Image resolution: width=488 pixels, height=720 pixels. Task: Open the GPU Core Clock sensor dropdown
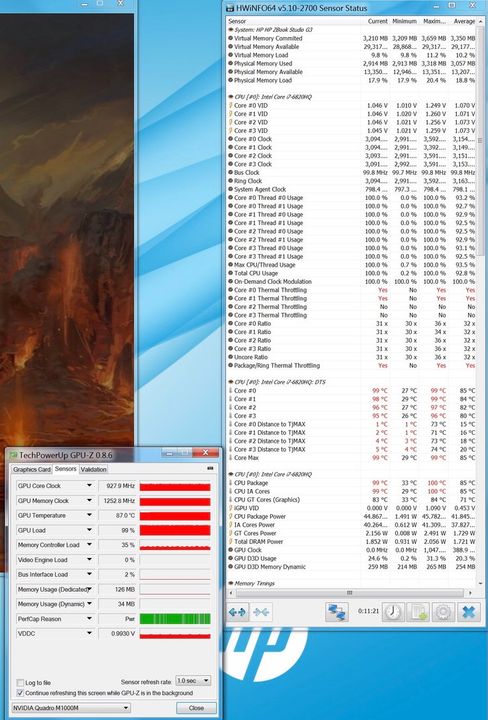click(90, 486)
